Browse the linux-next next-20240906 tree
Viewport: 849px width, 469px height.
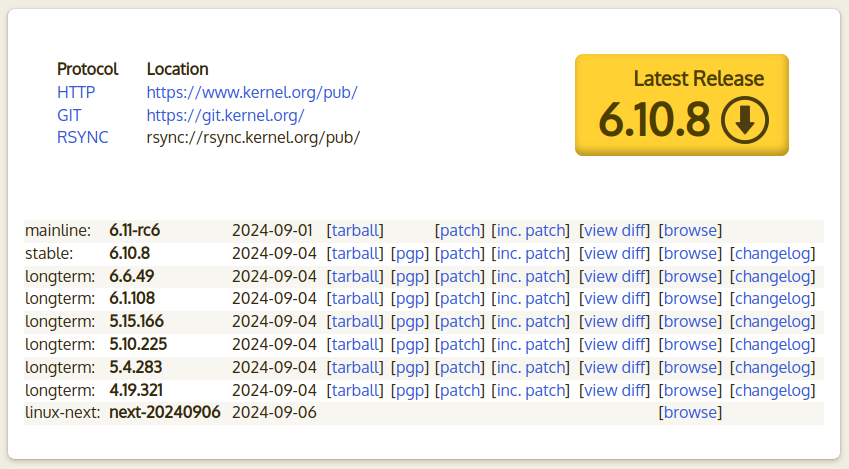click(690, 412)
